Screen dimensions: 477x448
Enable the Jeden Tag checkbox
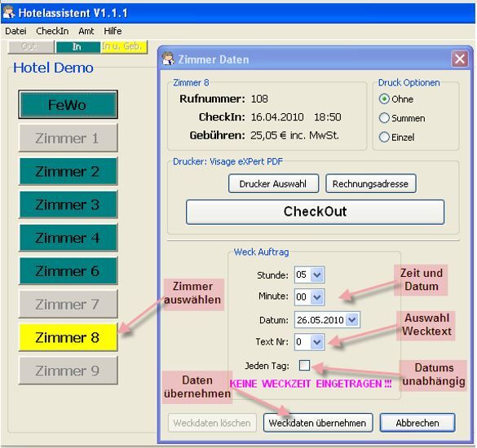(304, 365)
